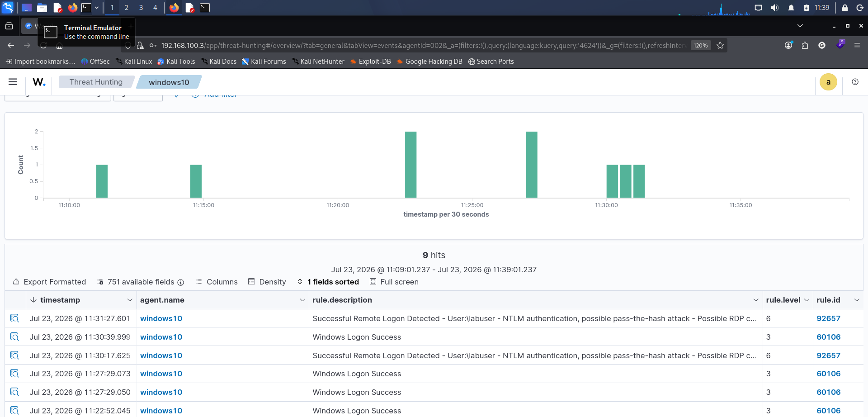
Task: Open the user avatar 'a' menu
Action: [x=828, y=82]
